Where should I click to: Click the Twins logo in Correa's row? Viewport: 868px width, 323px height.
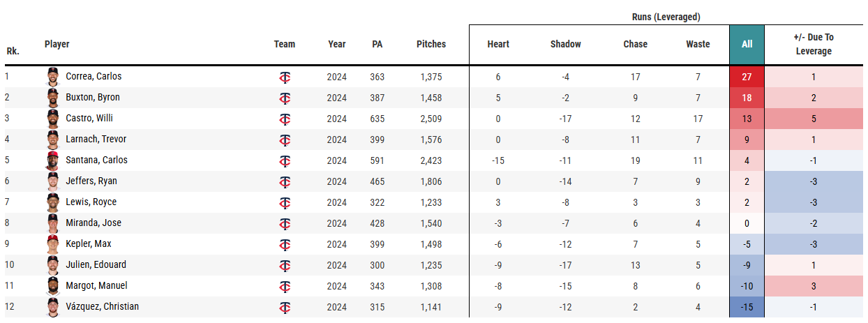tap(285, 77)
